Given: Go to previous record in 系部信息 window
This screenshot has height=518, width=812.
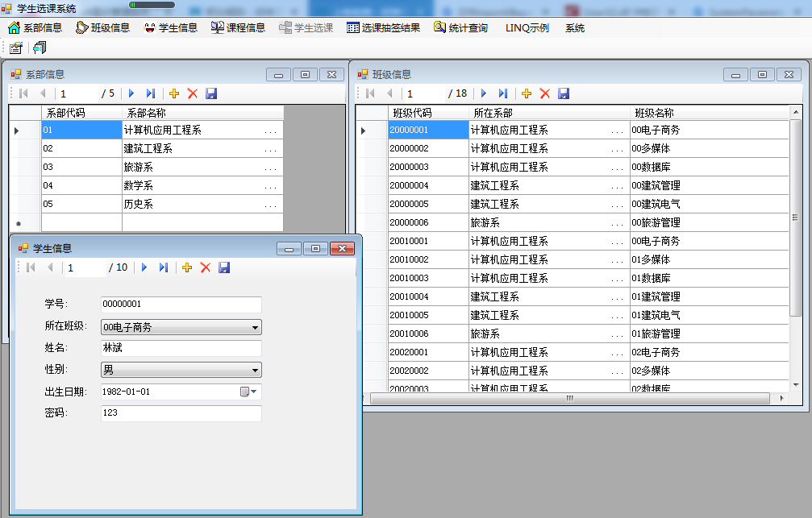Looking at the screenshot, I should 43,93.
